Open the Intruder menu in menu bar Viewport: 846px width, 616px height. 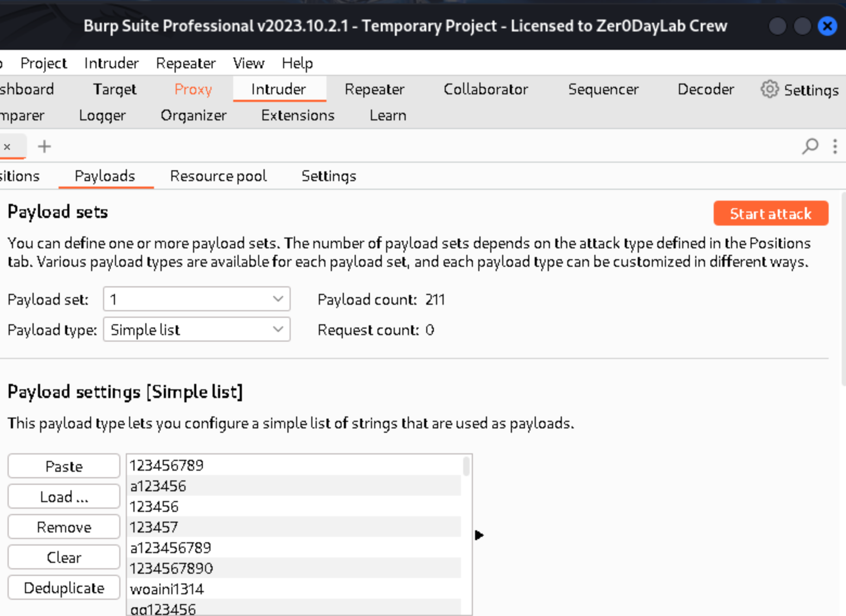coord(111,63)
